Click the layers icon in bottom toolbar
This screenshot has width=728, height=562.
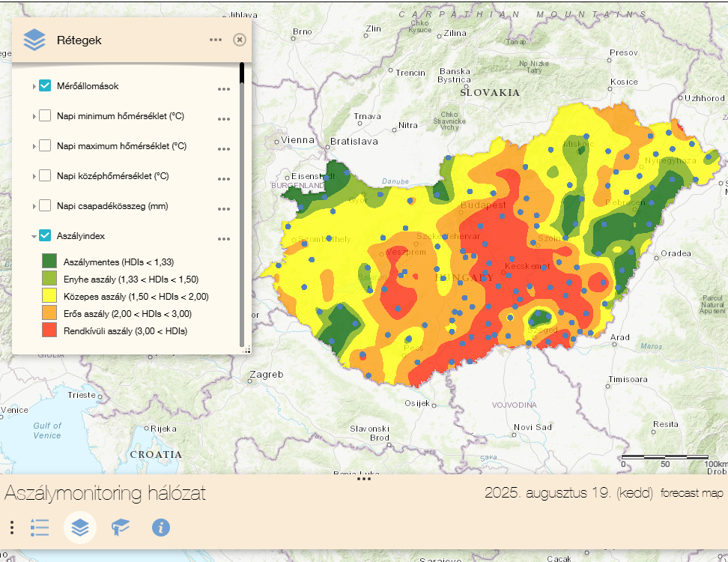pyautogui.click(x=80, y=528)
